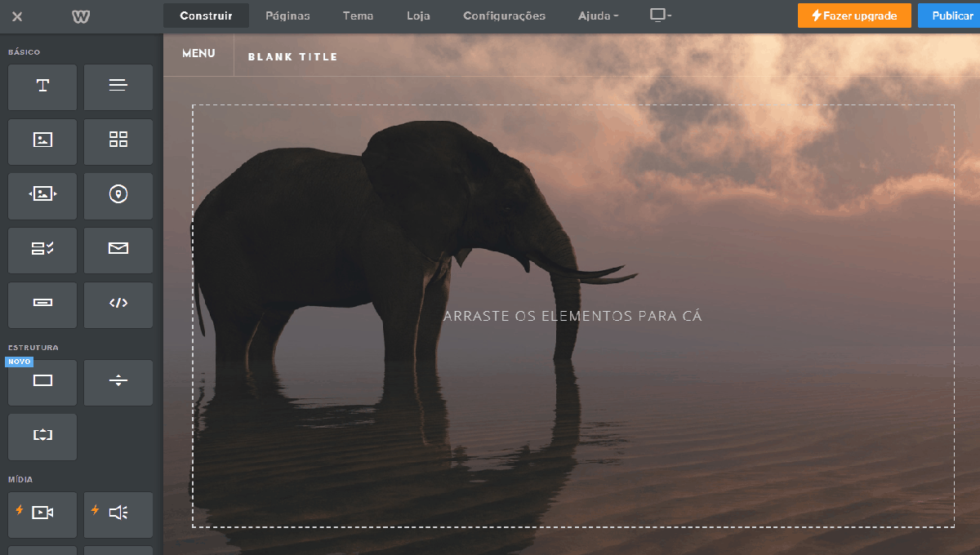The height and width of the screenshot is (555, 980).
Task: Close the editor with the X button
Action: [x=17, y=16]
